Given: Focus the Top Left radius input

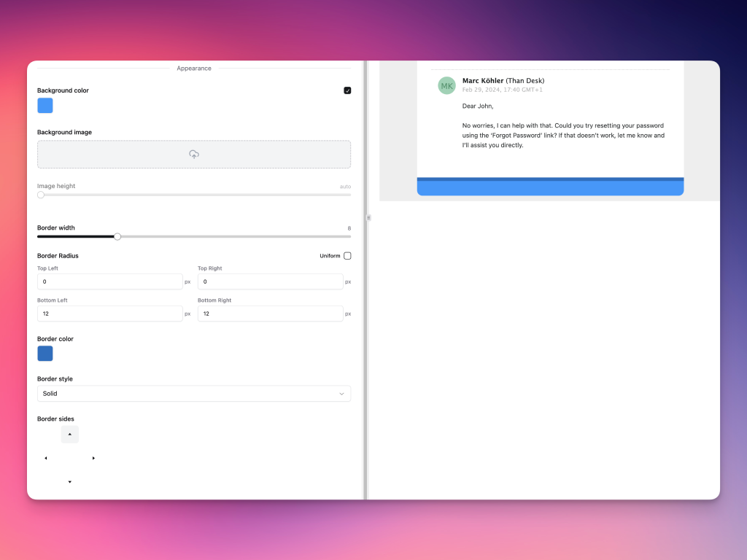Looking at the screenshot, I should tap(109, 281).
